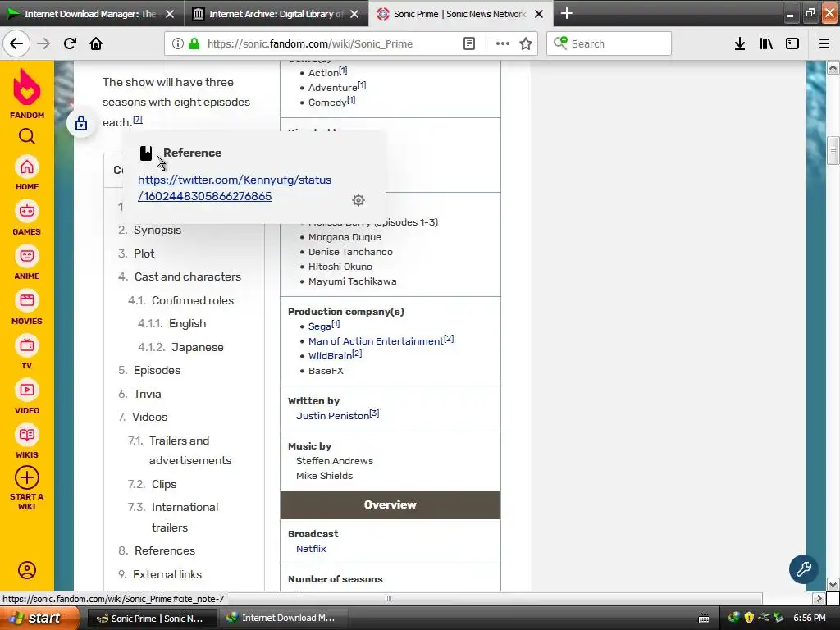The image size is (840, 630).
Task: Reload the current page
Action: tap(71, 43)
